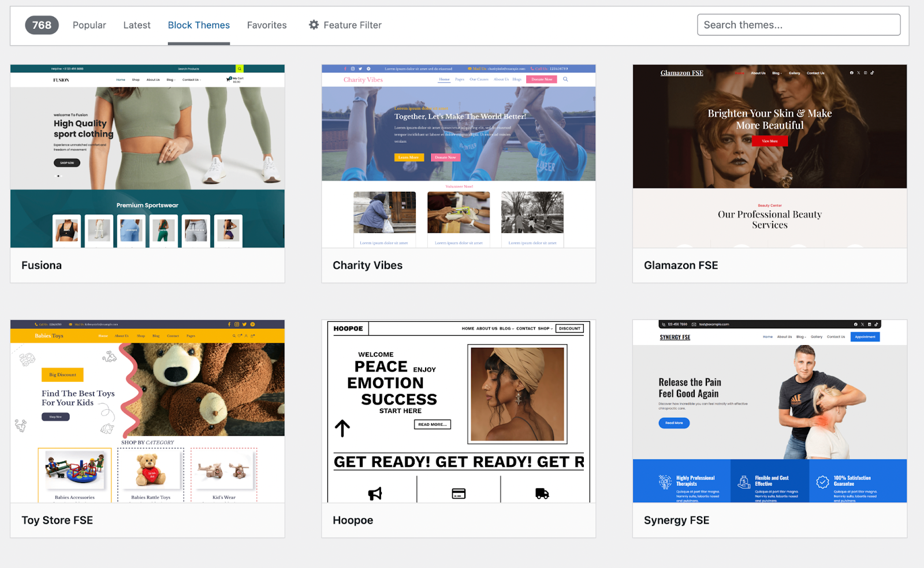
Task: Click the Facebook icon in Toy Store FSE header
Action: (229, 324)
